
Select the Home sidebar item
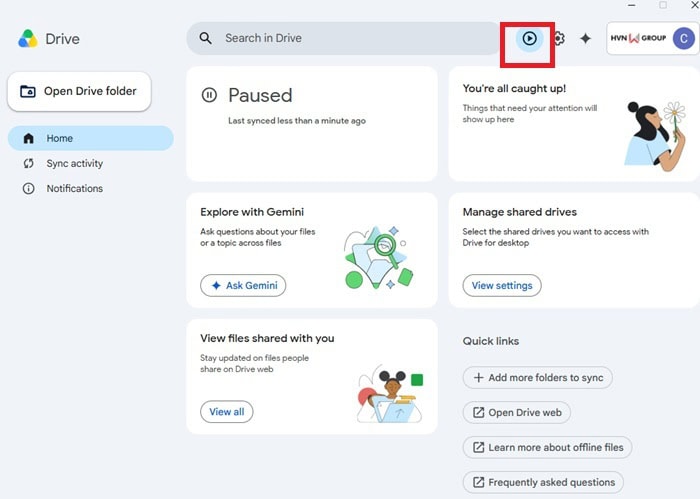pyautogui.click(x=91, y=138)
